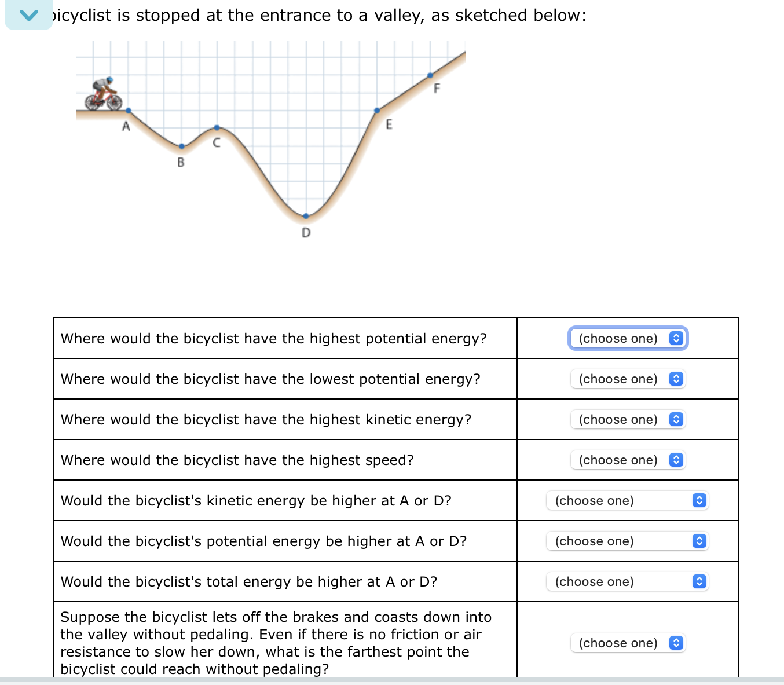Click the stepper icon on highest kinetic energy dropdown

[675, 419]
